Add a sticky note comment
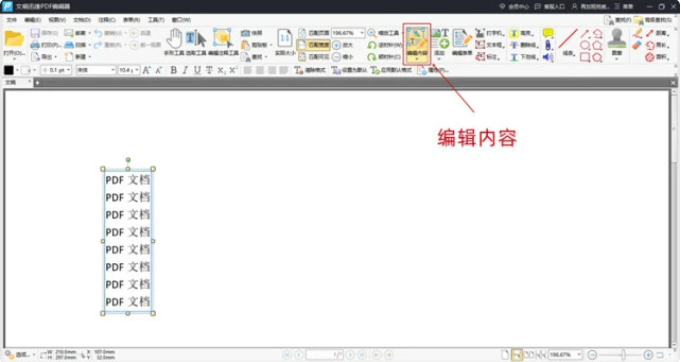The height and width of the screenshot is (362, 681). 548,33
